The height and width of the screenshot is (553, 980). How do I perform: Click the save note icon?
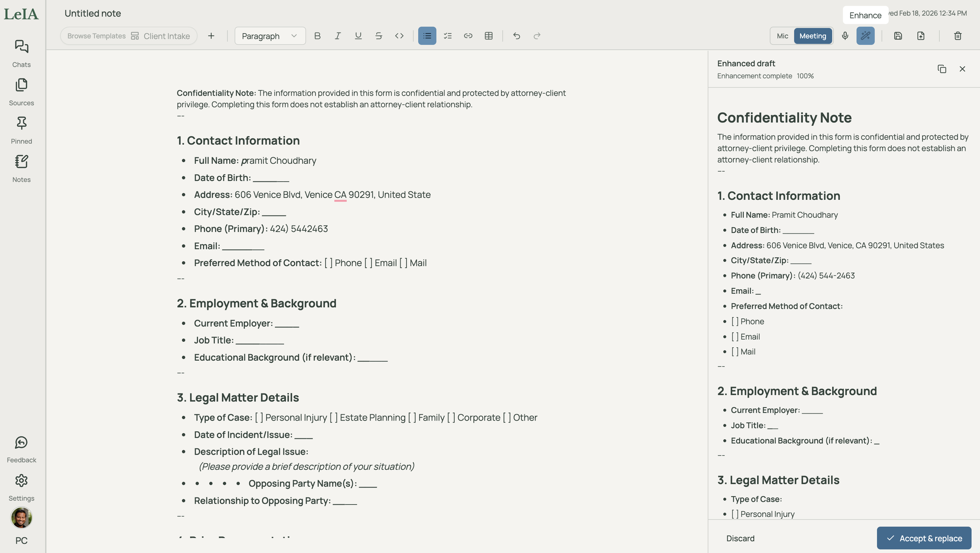(898, 36)
